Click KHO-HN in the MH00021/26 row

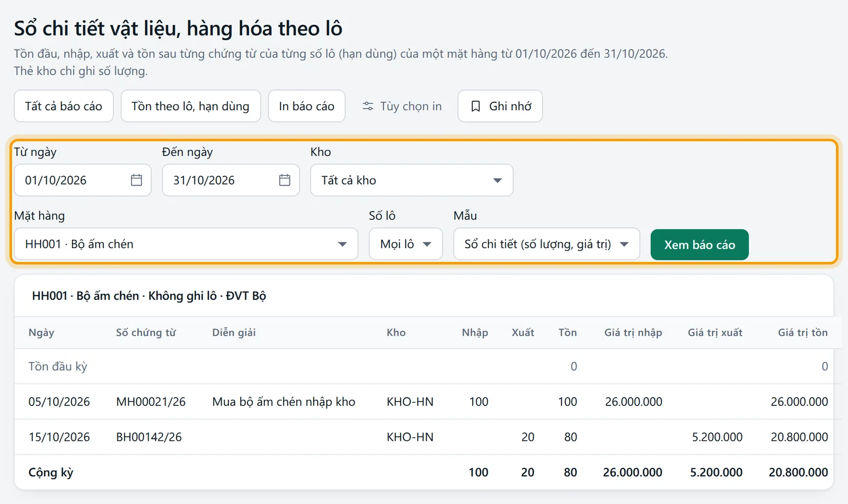click(410, 402)
